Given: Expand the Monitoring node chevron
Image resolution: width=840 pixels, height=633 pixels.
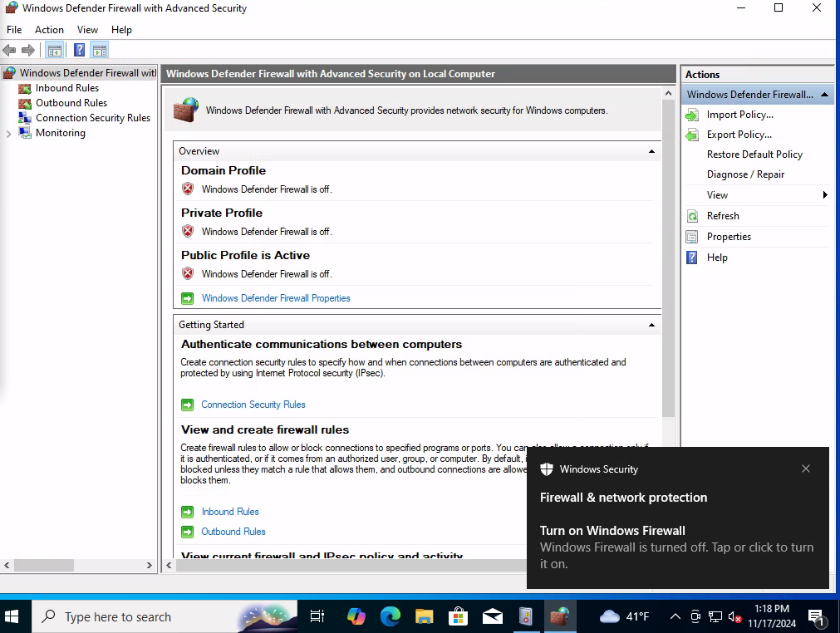Looking at the screenshot, I should 8,134.
